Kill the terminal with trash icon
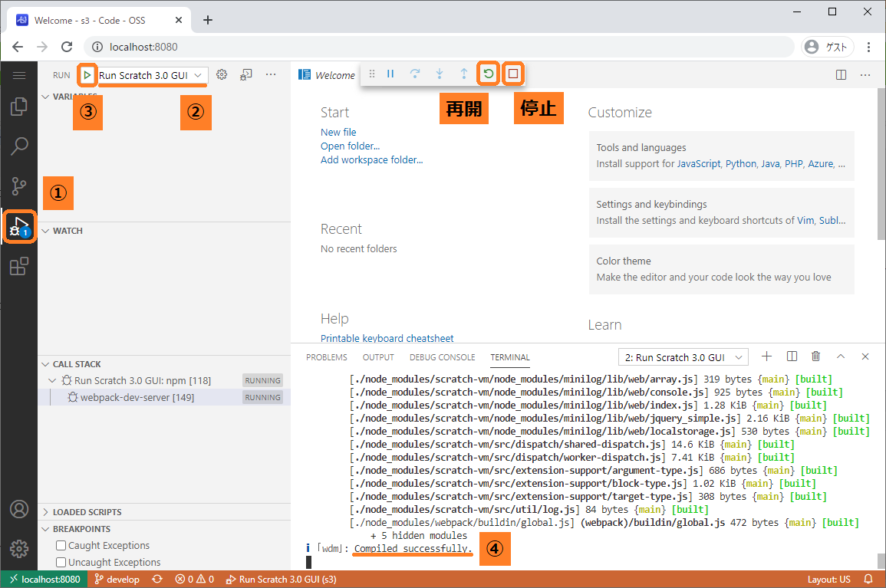The width and height of the screenshot is (886, 588). point(816,356)
